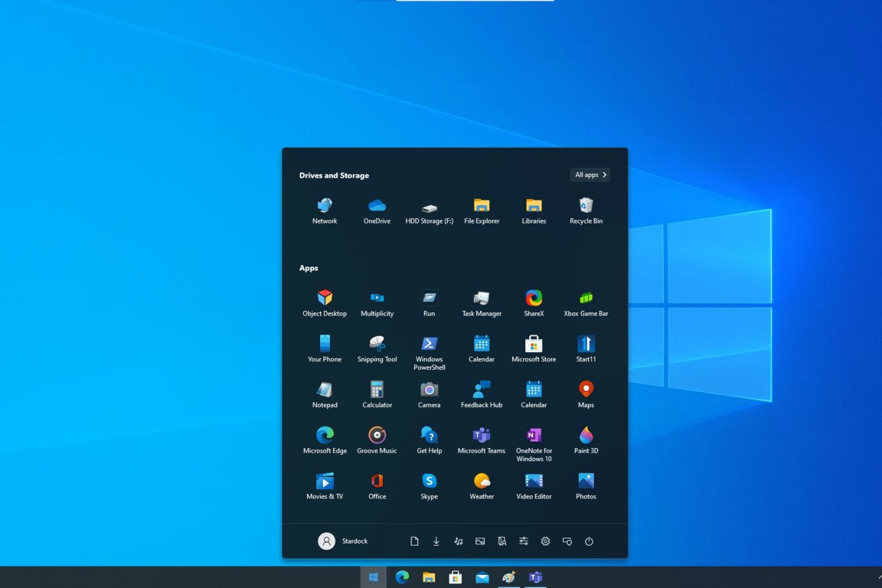Screen dimensions: 882x588
Task: Click the Windows Start button on taskbar
Action: pyautogui.click(x=374, y=577)
